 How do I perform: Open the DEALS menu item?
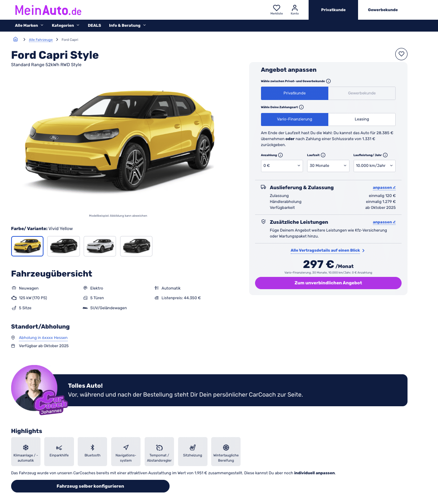(94, 26)
